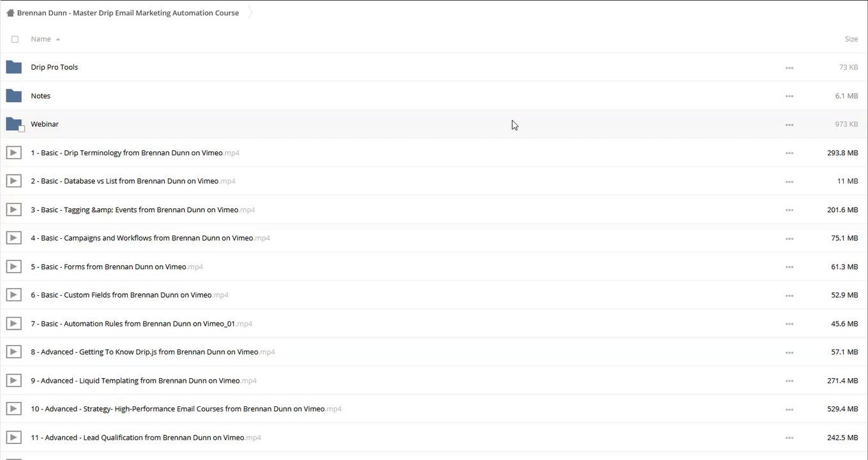Image resolution: width=868 pixels, height=460 pixels.
Task: Click the video icon for Lead Qualification video
Action: pyautogui.click(x=13, y=437)
